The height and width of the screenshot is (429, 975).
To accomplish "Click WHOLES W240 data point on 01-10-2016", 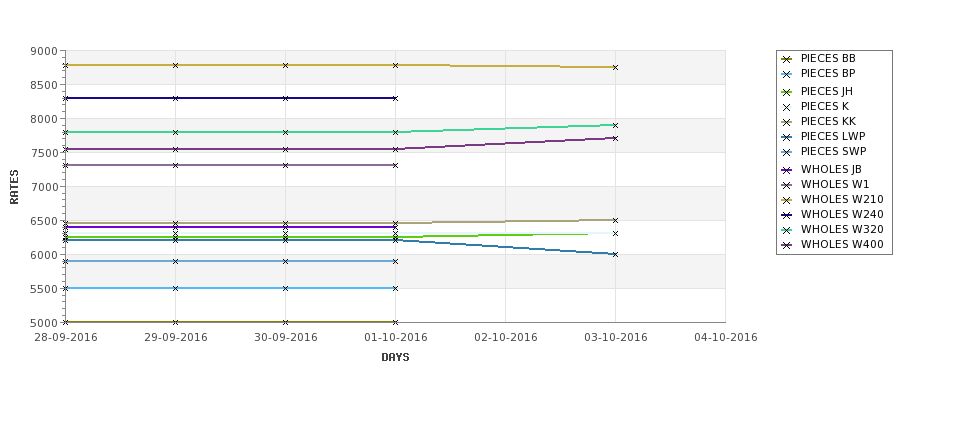I will [x=395, y=98].
